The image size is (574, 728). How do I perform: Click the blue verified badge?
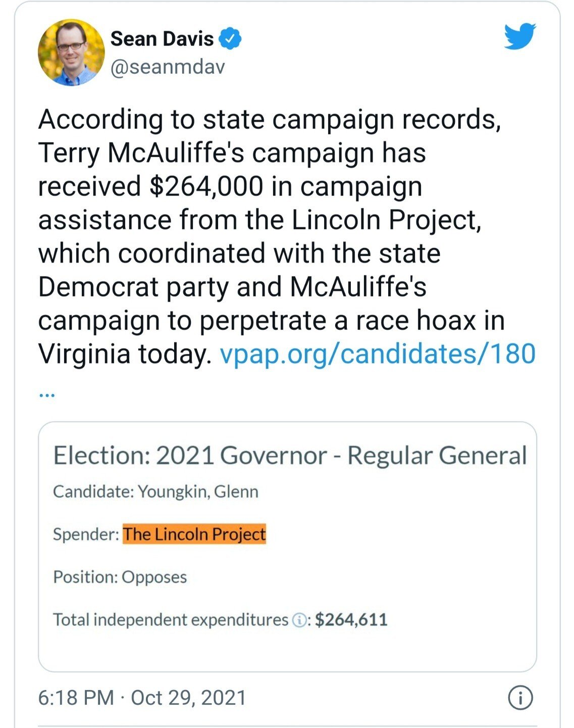[x=231, y=39]
